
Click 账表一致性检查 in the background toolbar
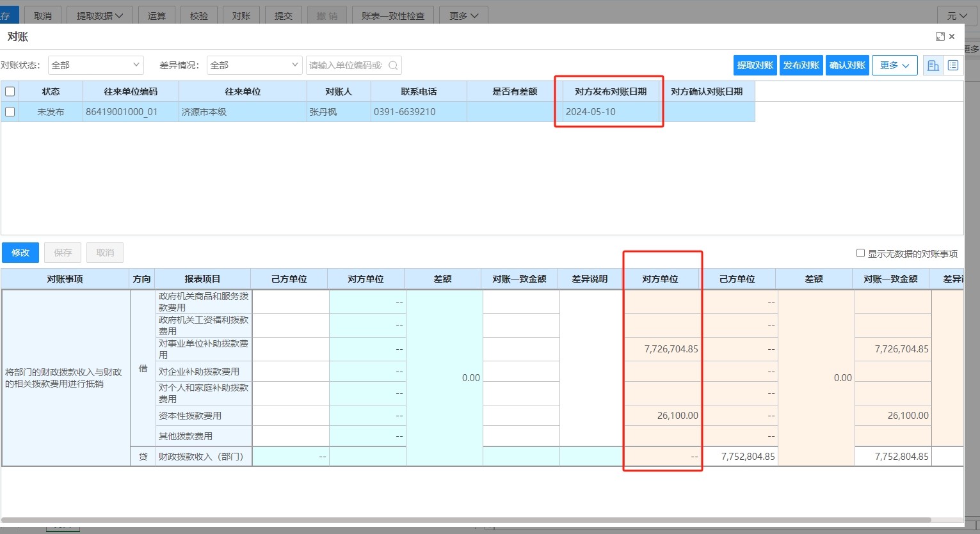point(393,15)
